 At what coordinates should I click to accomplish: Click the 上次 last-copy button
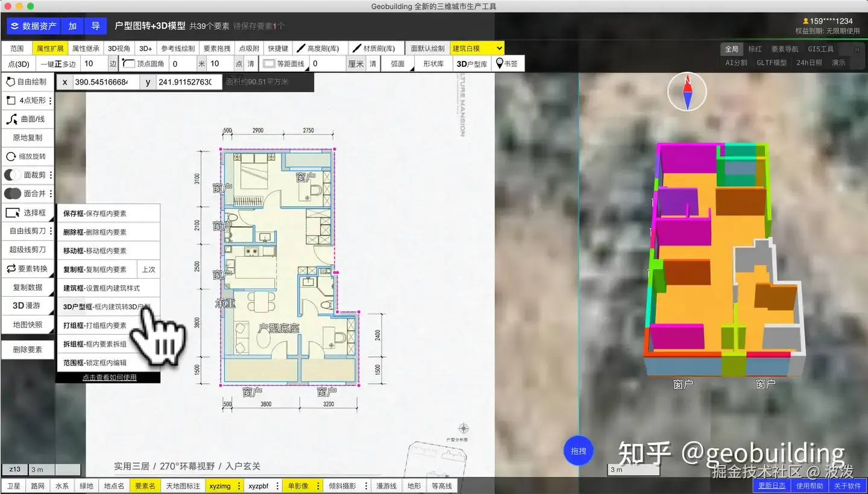click(148, 269)
